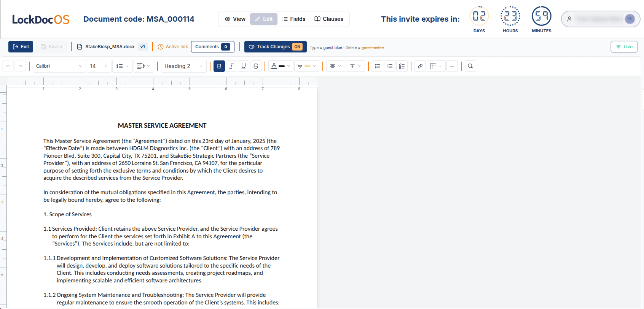Image resolution: width=644 pixels, height=309 pixels.
Task: Apply italic formatting
Action: click(231, 66)
